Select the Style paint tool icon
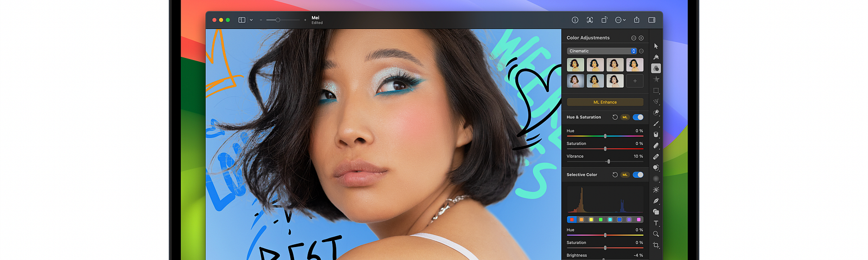This screenshot has width=868, height=260. click(656, 57)
